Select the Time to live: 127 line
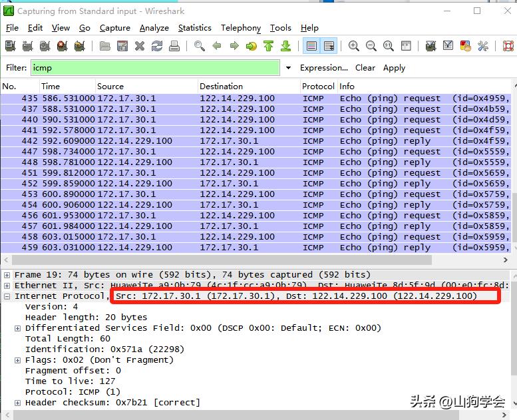This screenshot has width=517, height=420. pyautogui.click(x=71, y=381)
